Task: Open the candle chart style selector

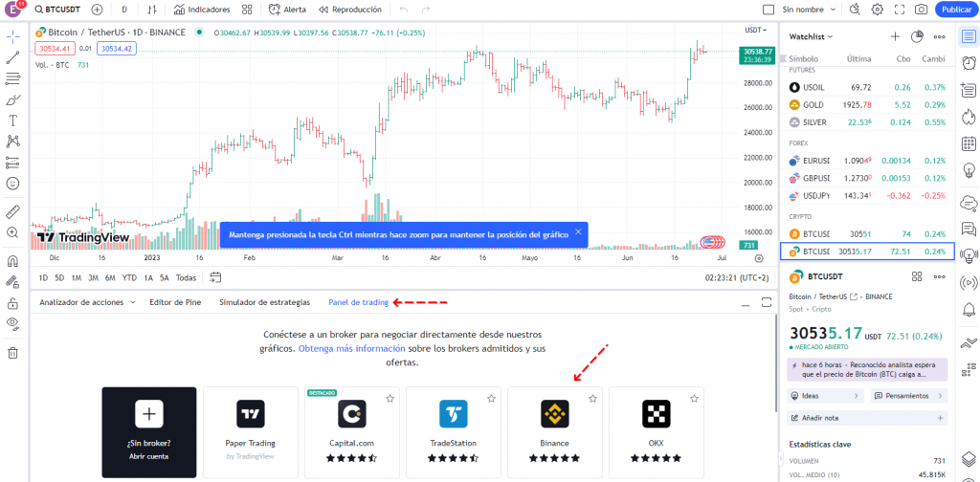Action: pyautogui.click(x=152, y=10)
